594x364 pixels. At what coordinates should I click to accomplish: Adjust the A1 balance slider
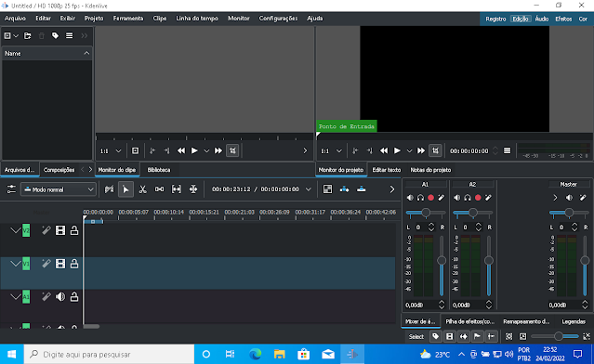[426, 213]
